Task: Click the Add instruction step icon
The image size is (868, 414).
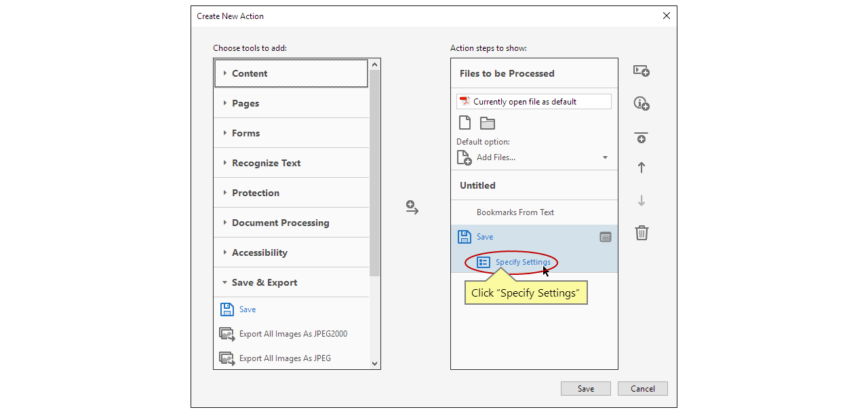Action: pyautogui.click(x=642, y=103)
